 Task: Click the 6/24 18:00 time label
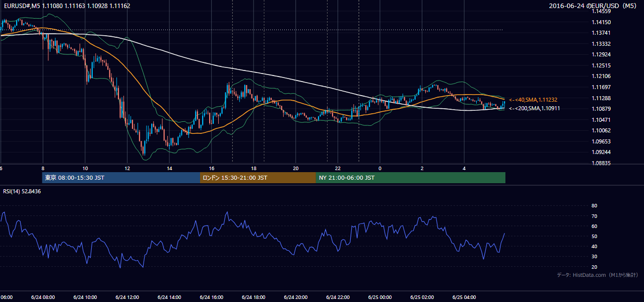(253, 297)
